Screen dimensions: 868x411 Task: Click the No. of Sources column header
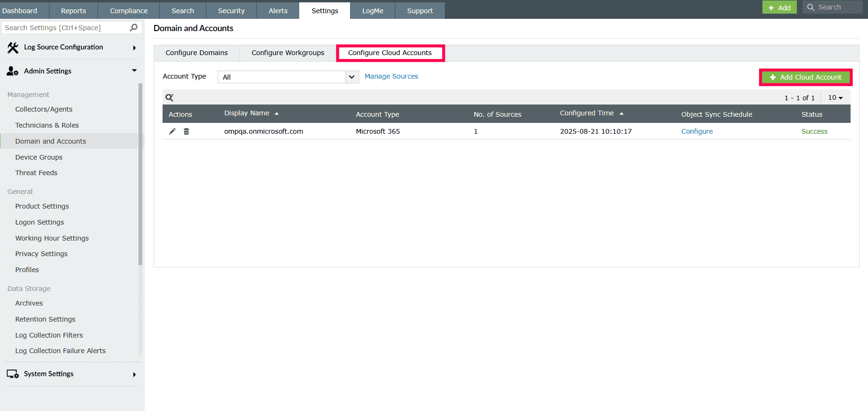click(498, 114)
